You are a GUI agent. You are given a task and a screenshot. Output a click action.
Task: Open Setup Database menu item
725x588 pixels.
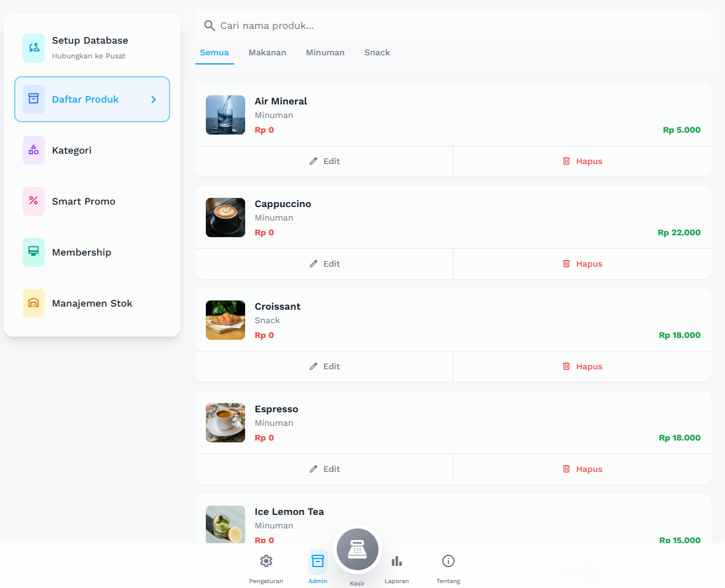(x=92, y=48)
